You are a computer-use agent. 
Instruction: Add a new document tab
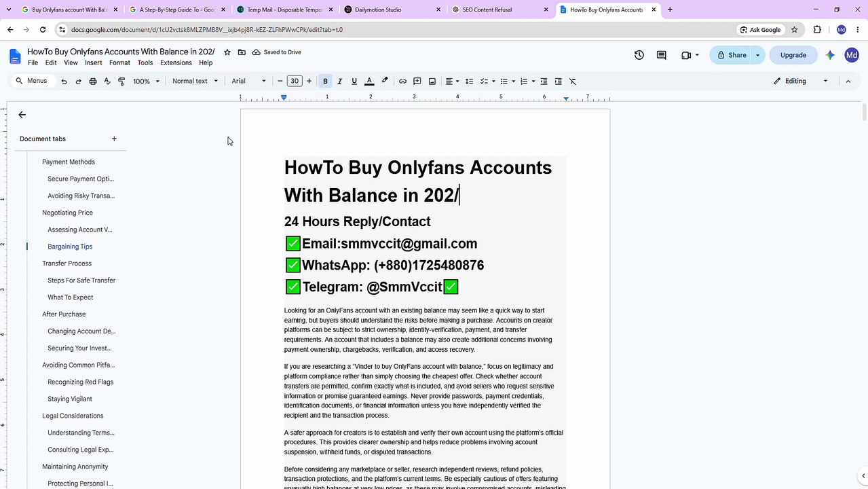114,139
